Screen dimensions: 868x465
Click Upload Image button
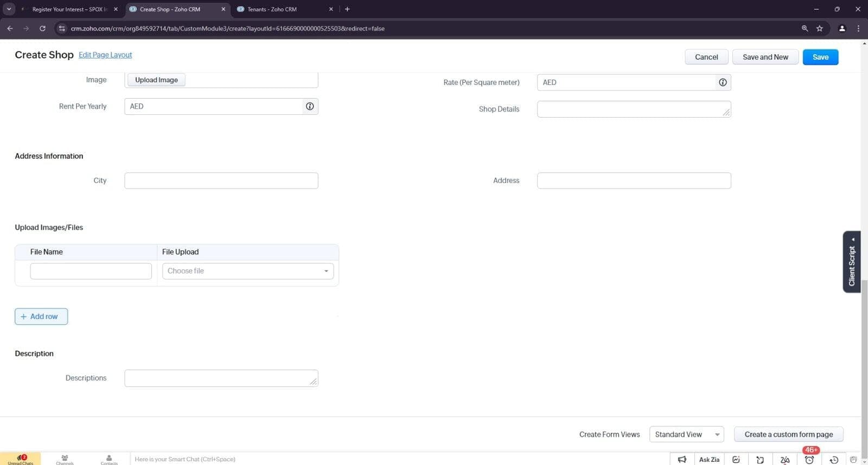point(156,80)
